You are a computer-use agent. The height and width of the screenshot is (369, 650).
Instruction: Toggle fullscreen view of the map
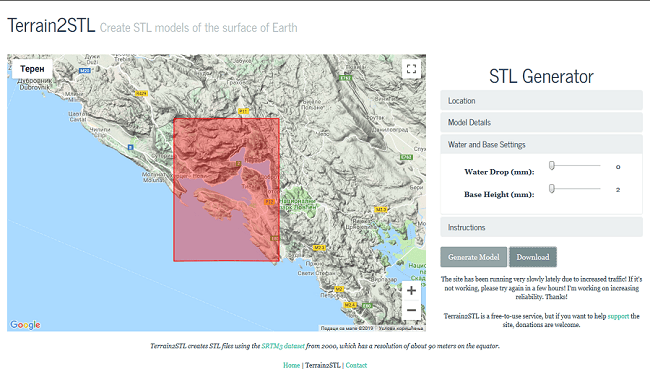(x=411, y=69)
